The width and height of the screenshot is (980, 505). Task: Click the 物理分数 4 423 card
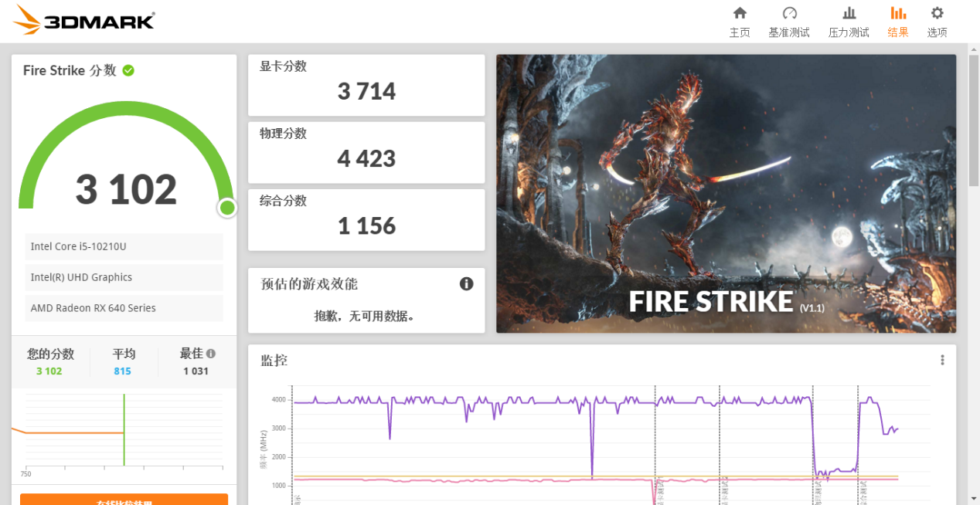coord(366,152)
